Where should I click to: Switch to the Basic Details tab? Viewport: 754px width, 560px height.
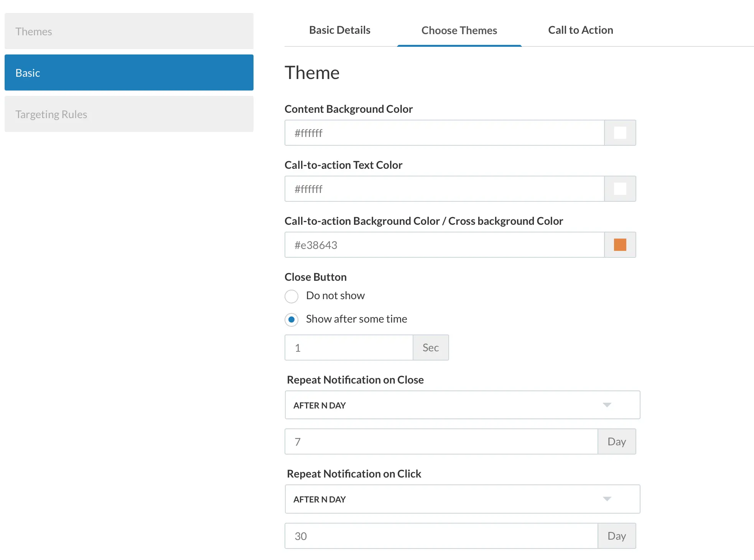(339, 30)
